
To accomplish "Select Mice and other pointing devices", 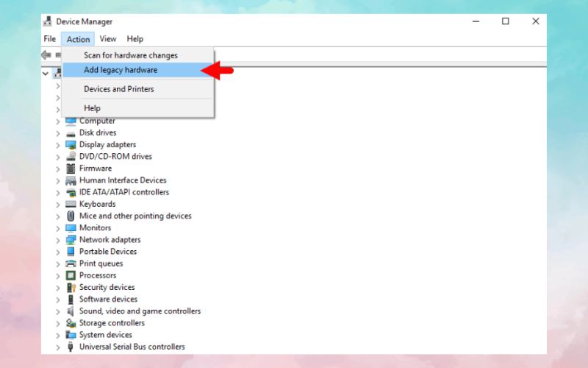I will tap(135, 216).
